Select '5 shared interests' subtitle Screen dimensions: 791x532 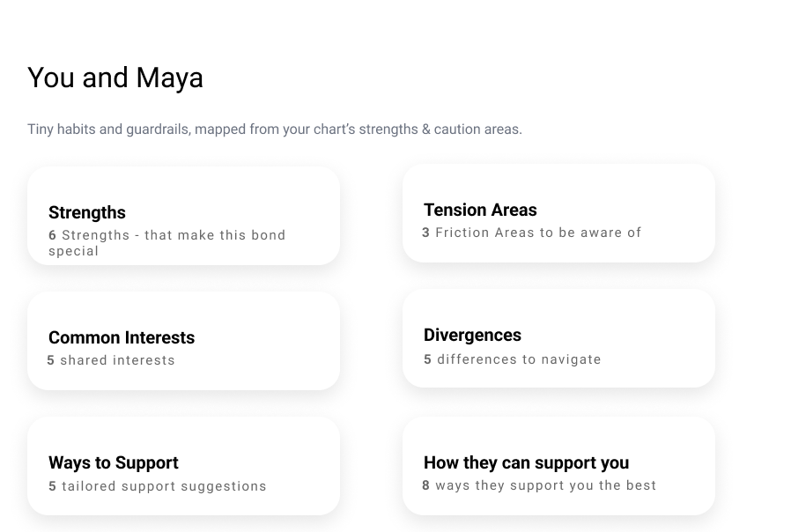(111, 360)
